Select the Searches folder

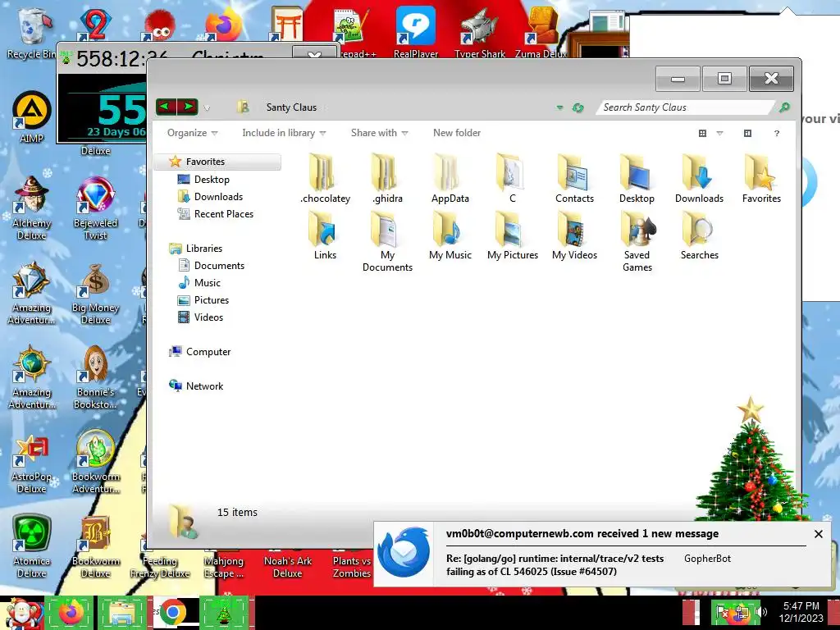[x=699, y=235]
